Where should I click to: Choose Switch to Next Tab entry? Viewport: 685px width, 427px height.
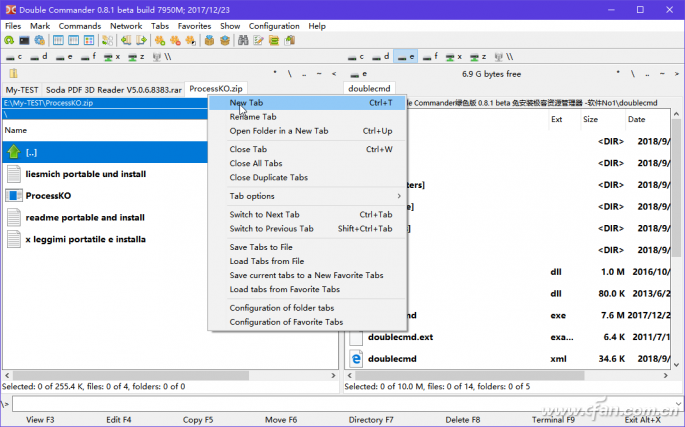(308, 214)
